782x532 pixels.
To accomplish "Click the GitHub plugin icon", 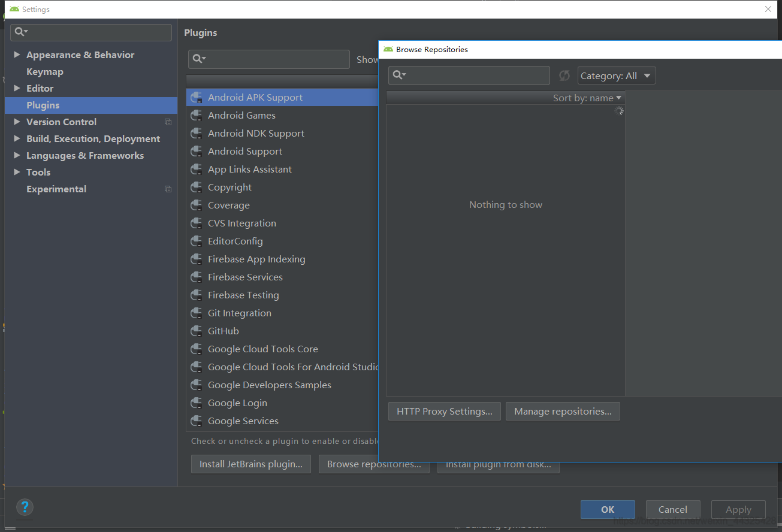I will (x=196, y=331).
